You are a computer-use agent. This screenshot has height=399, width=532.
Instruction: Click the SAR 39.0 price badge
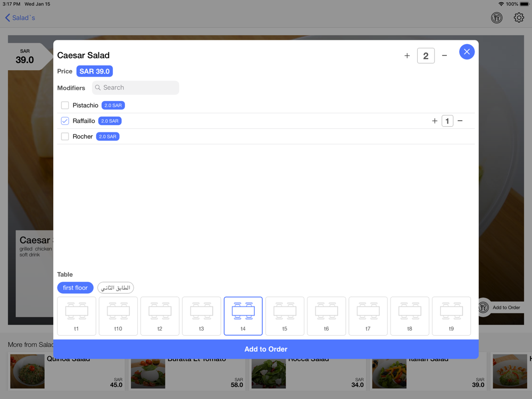95,71
